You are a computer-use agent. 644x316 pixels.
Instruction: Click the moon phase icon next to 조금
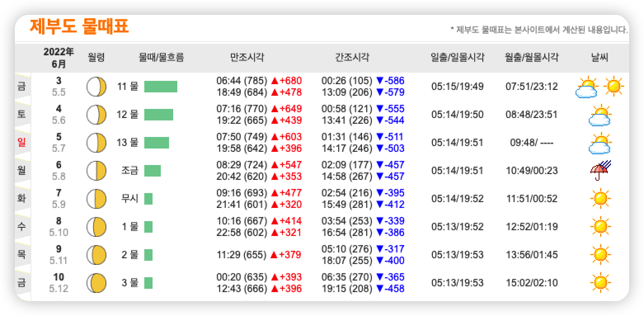click(96, 170)
